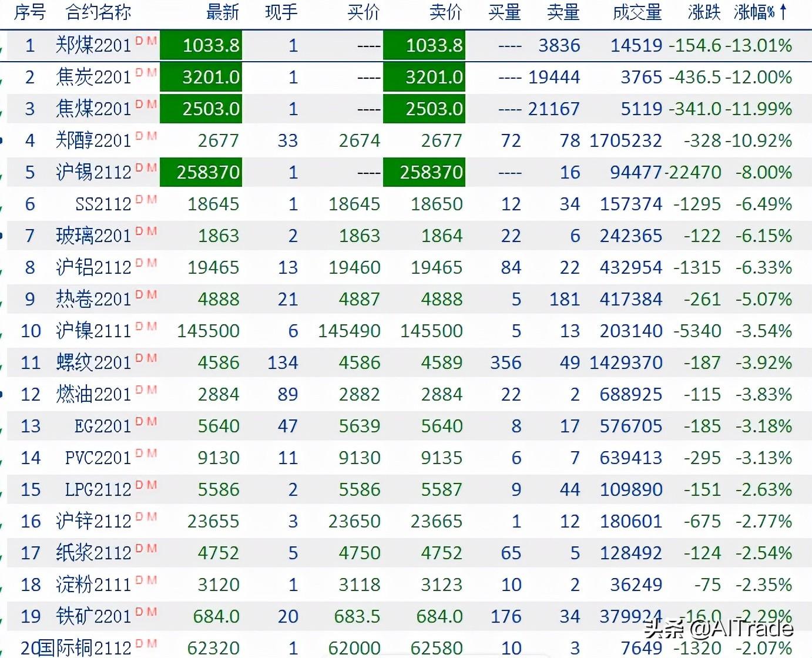Click the 9135 ask price cell
This screenshot has width=812, height=658.
(x=442, y=458)
